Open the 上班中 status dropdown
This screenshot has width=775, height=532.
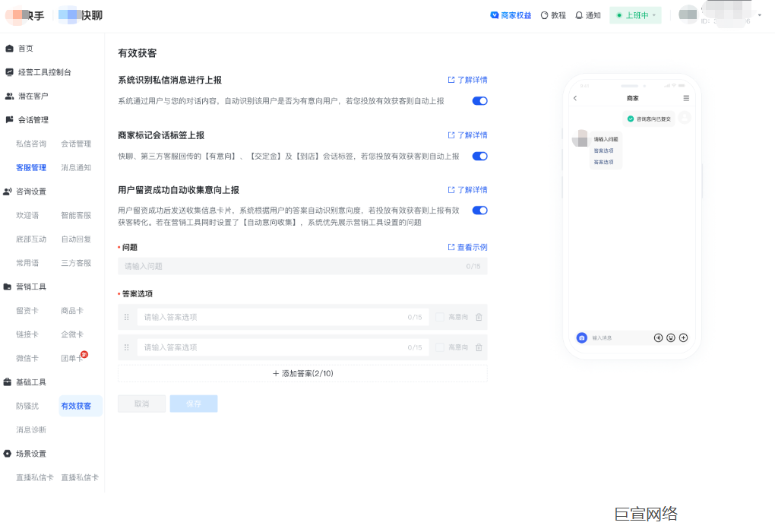coord(634,15)
